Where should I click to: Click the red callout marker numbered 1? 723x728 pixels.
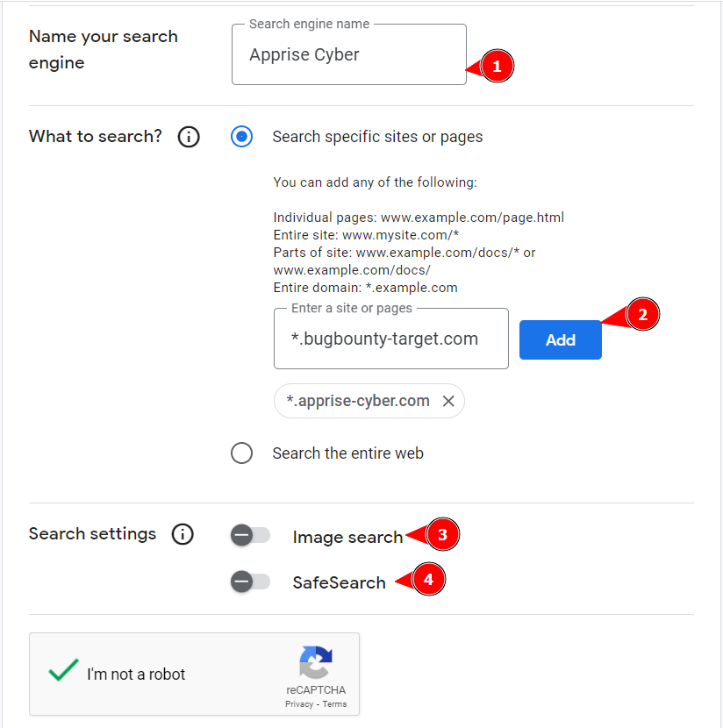(496, 66)
